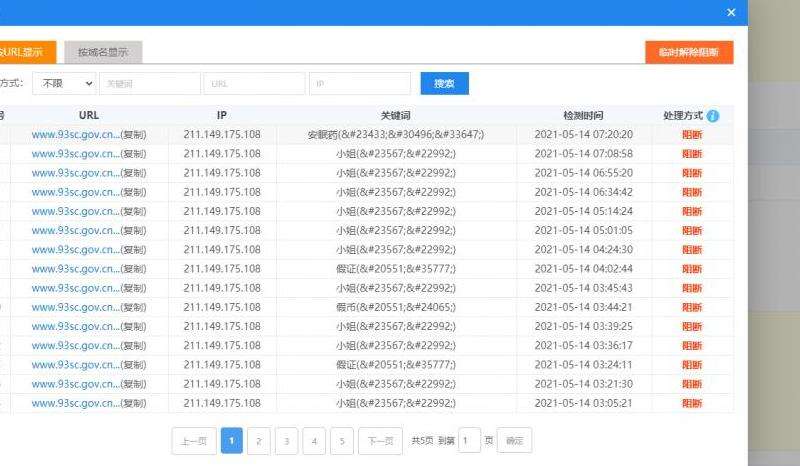Focus the URL search input field
This screenshot has width=800, height=466.
coord(254,83)
